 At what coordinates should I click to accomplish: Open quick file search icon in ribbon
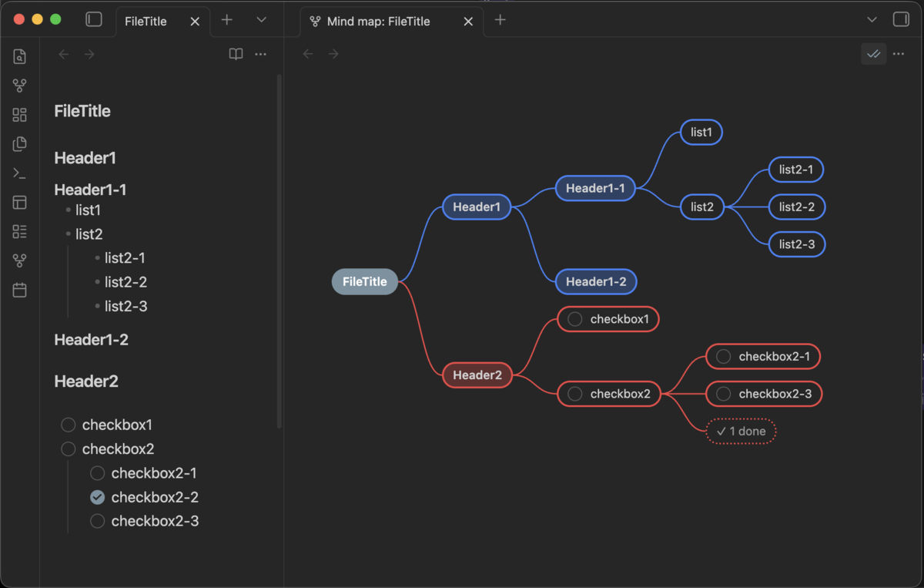(x=20, y=56)
